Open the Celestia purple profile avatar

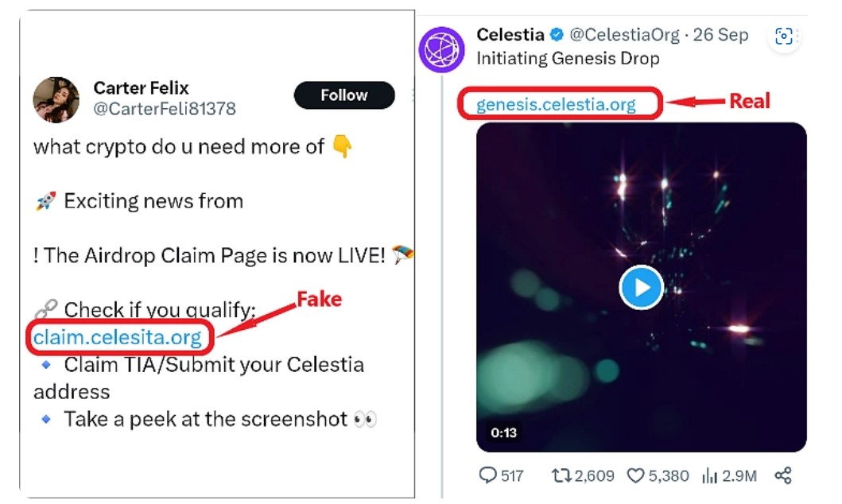click(x=441, y=49)
